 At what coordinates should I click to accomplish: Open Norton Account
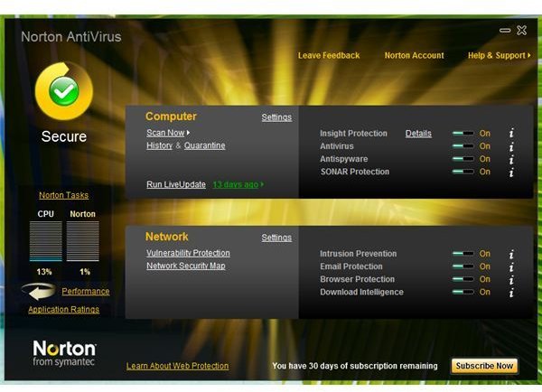pyautogui.click(x=414, y=55)
